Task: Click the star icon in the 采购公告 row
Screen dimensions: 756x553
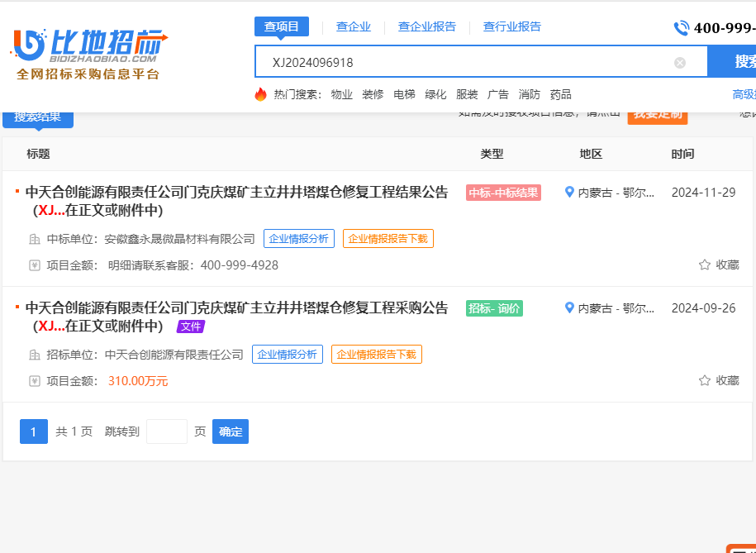Action: pyautogui.click(x=705, y=380)
